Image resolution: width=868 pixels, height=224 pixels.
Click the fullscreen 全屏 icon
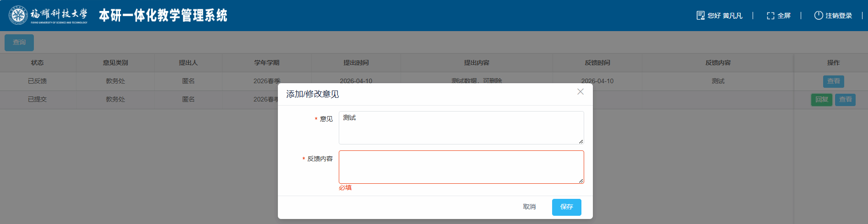point(770,16)
